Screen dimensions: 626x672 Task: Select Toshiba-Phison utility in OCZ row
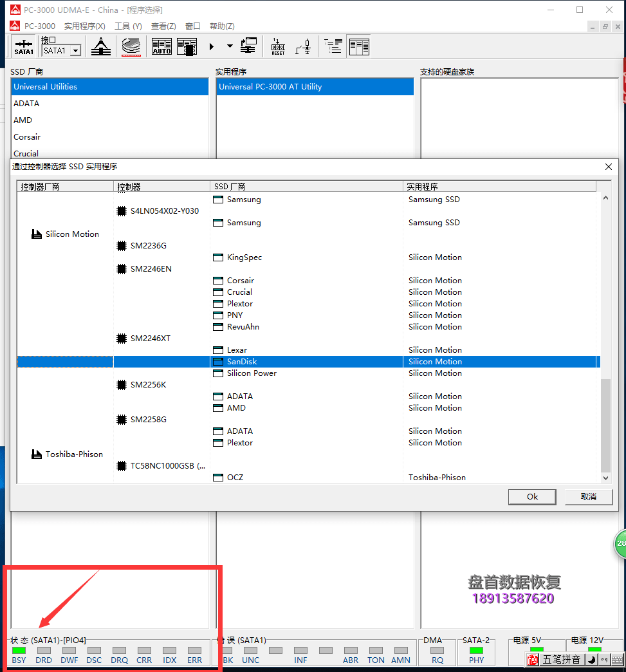(437, 477)
